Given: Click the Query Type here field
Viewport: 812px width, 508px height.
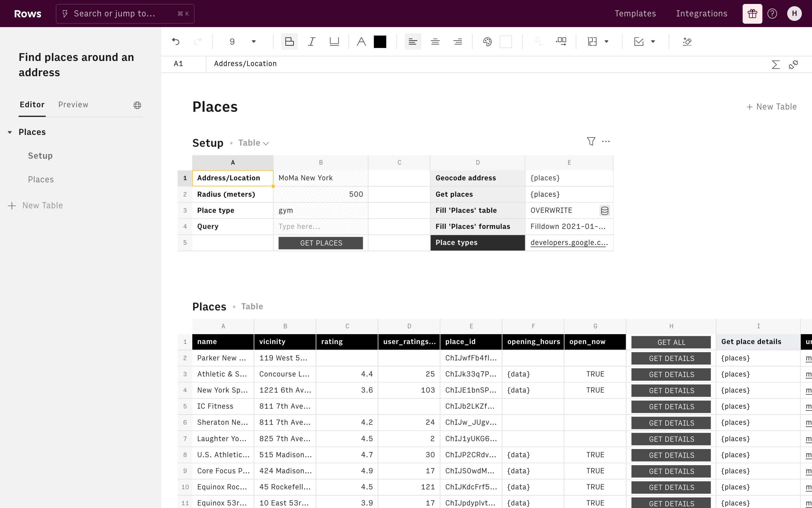Looking at the screenshot, I should (x=321, y=226).
